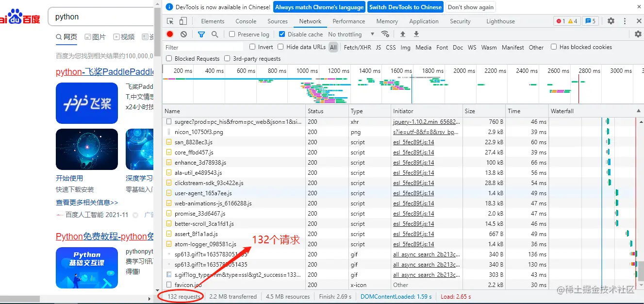Open the search magnifier in the Network panel
The image size is (644, 304).
click(x=215, y=34)
